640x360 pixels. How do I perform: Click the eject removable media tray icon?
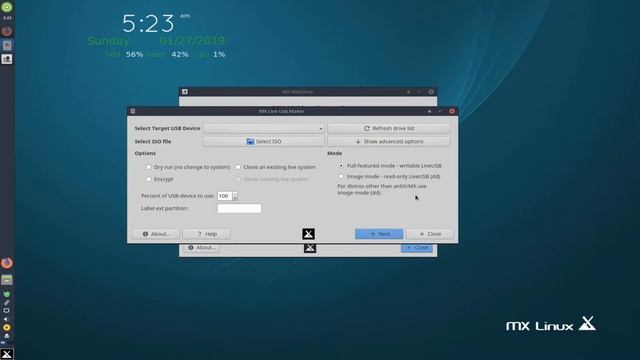[7, 336]
